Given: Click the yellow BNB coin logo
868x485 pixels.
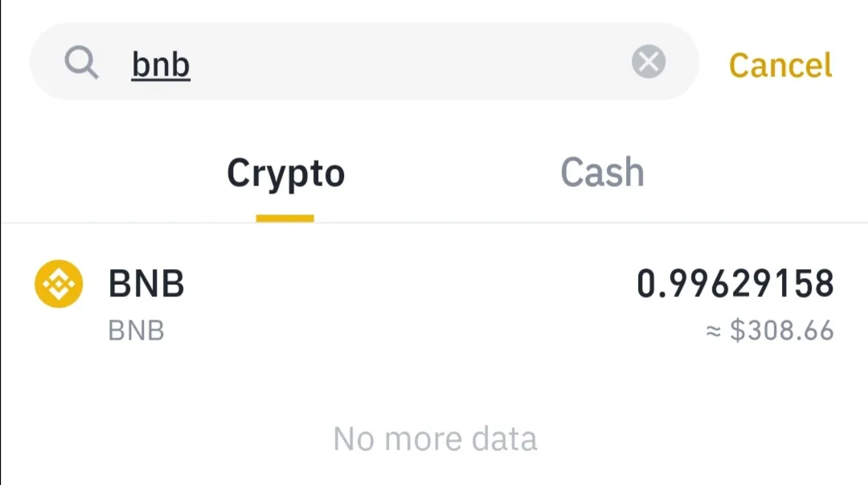Looking at the screenshot, I should [x=59, y=283].
